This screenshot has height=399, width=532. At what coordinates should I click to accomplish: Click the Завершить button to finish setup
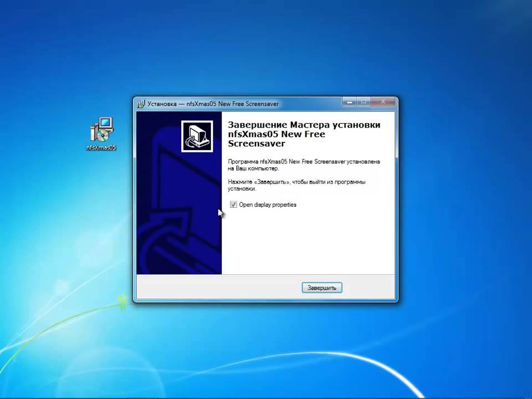[321, 288]
